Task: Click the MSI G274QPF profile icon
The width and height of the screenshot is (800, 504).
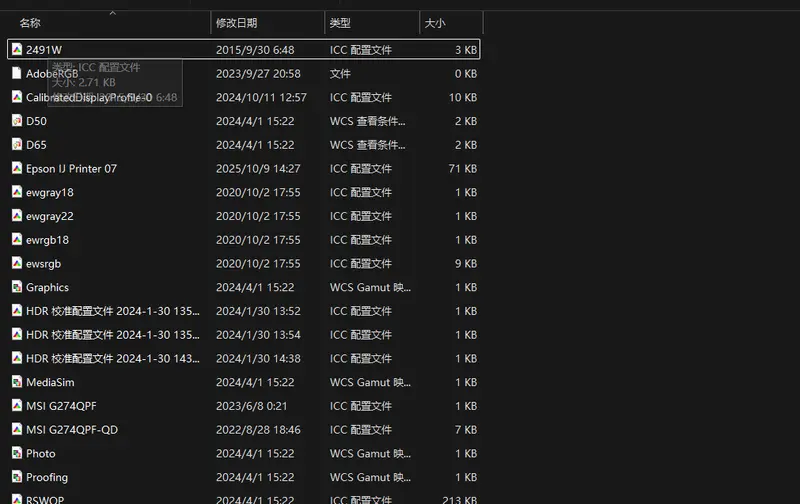Action: (17, 406)
